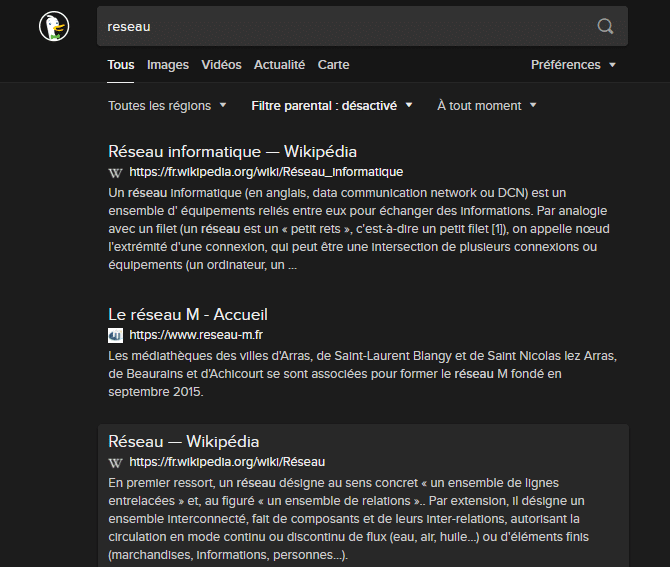The width and height of the screenshot is (670, 567).
Task: Click the https://www.reseau-m.fr URL
Action: tap(196, 335)
